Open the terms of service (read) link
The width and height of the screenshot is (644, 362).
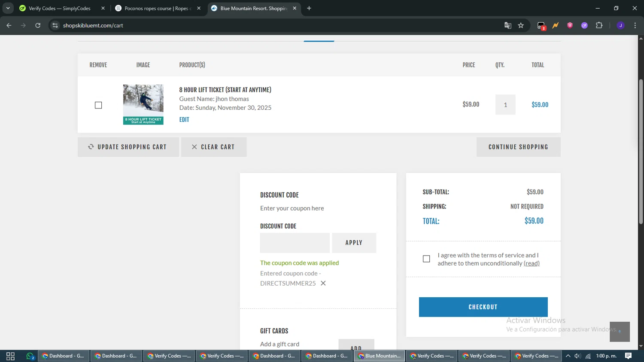tap(532, 263)
